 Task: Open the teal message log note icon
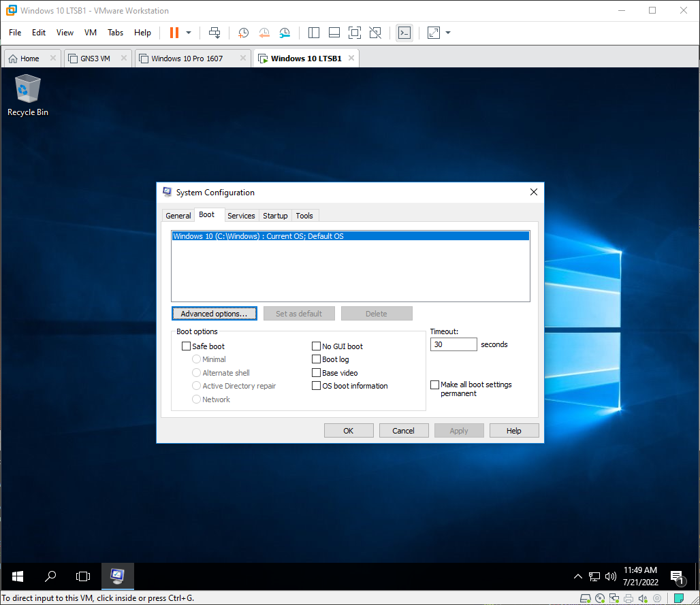[x=679, y=598]
